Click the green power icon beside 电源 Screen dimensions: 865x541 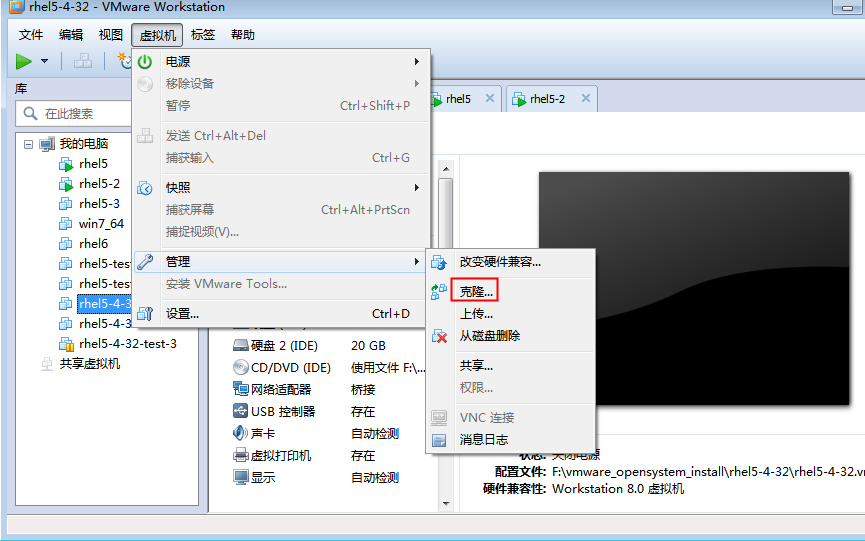tap(145, 62)
